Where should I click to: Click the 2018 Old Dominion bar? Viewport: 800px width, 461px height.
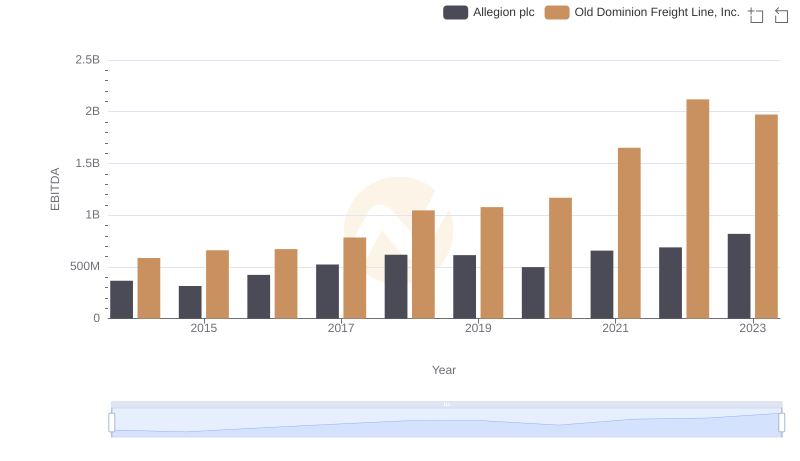pyautogui.click(x=423, y=265)
